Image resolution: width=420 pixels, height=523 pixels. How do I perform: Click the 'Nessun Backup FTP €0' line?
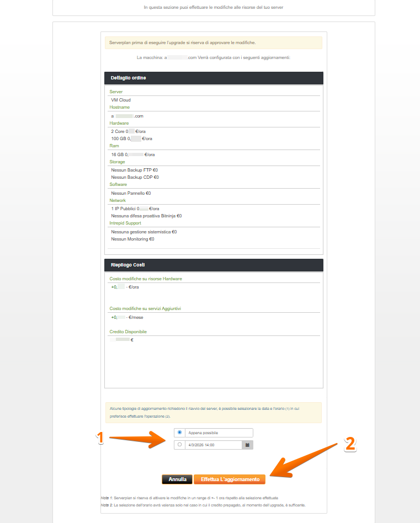[135, 170]
